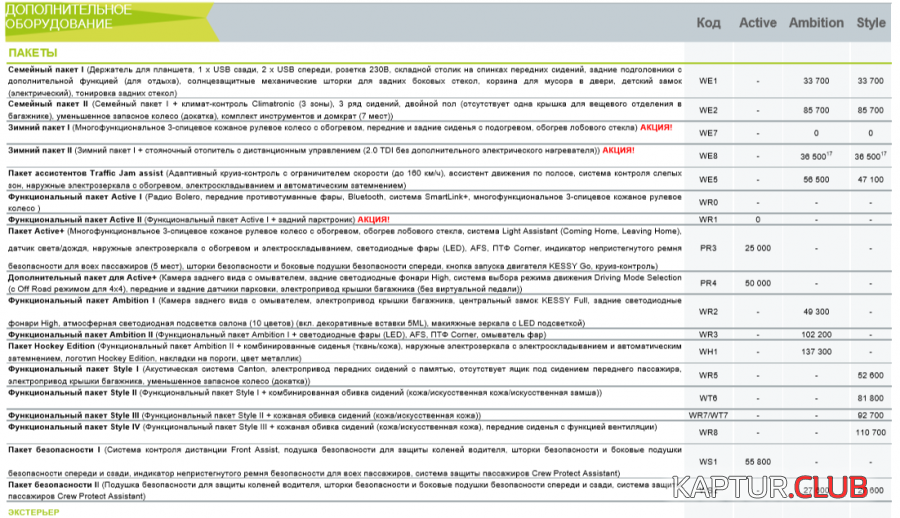The width and height of the screenshot is (900, 518).
Task: Select the 'Пакет ассистентов Traffic Jam assist' title
Action: (x=86, y=173)
